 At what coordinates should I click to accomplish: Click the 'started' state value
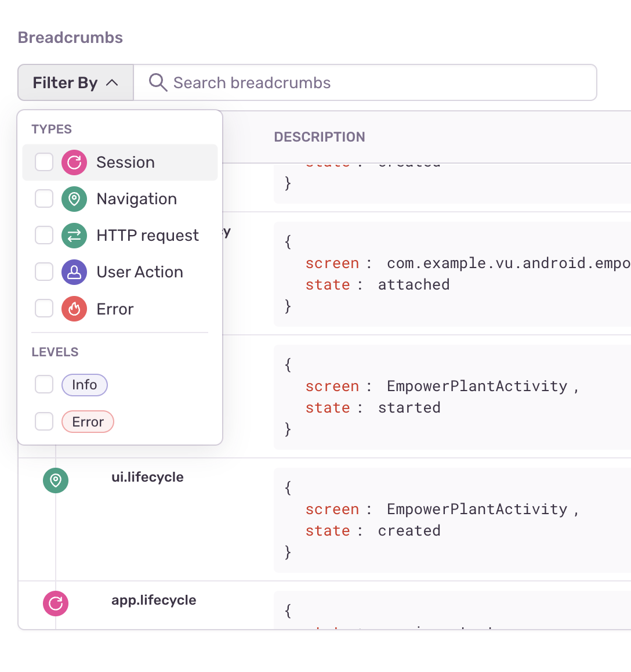pyautogui.click(x=409, y=407)
